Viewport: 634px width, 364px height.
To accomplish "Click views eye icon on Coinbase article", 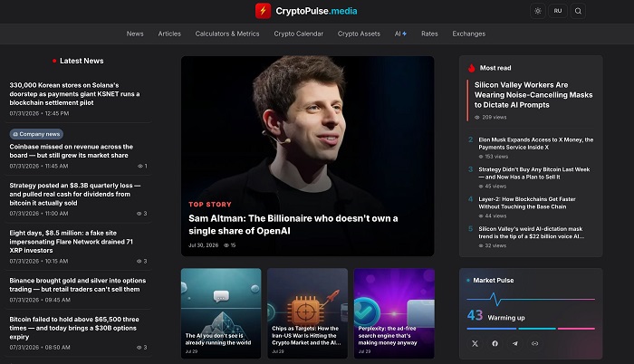I will (x=139, y=167).
